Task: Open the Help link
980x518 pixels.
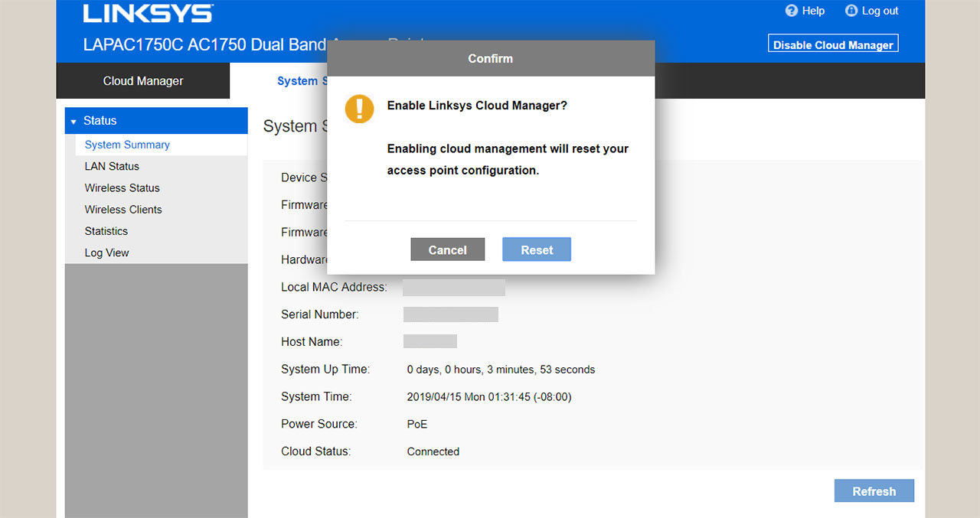Action: 813,11
